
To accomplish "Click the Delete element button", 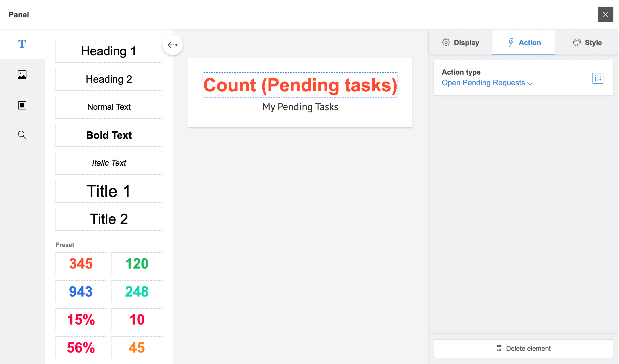I will (523, 348).
